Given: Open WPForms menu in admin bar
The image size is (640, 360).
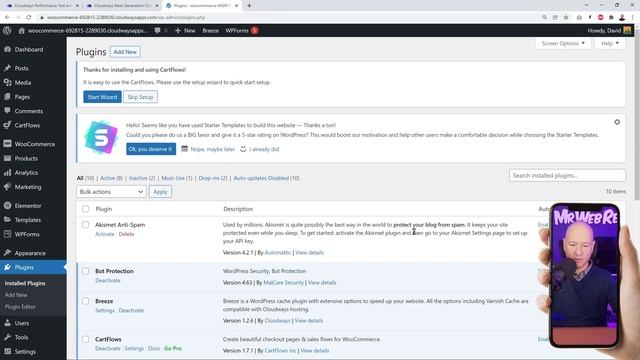Looking at the screenshot, I should [x=242, y=31].
